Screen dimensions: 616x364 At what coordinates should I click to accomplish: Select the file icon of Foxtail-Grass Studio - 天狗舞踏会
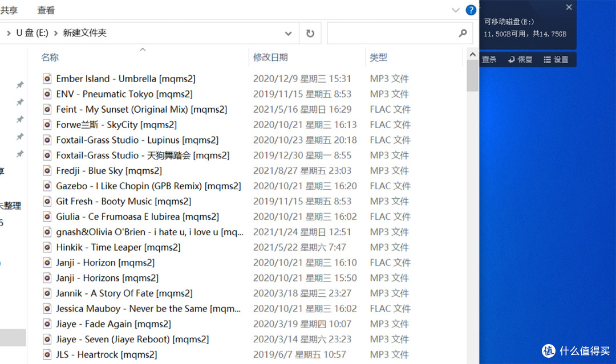pos(47,156)
